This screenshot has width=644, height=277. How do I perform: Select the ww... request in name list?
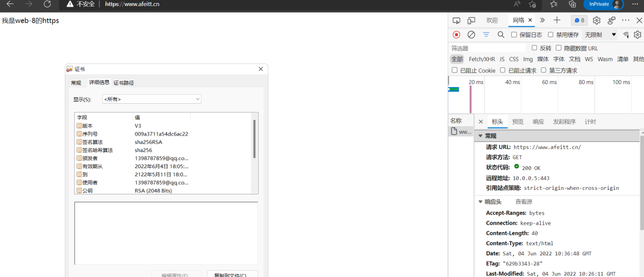pos(461,131)
